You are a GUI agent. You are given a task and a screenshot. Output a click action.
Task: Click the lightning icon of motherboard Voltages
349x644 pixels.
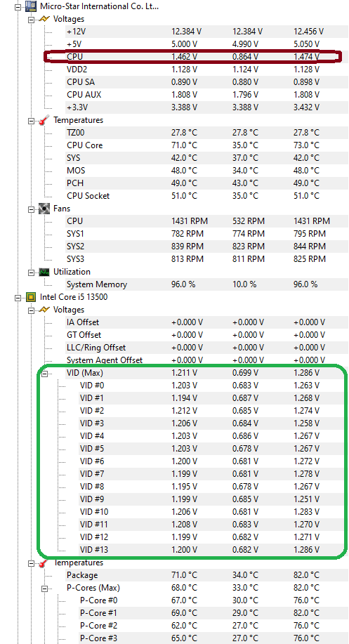click(44, 19)
